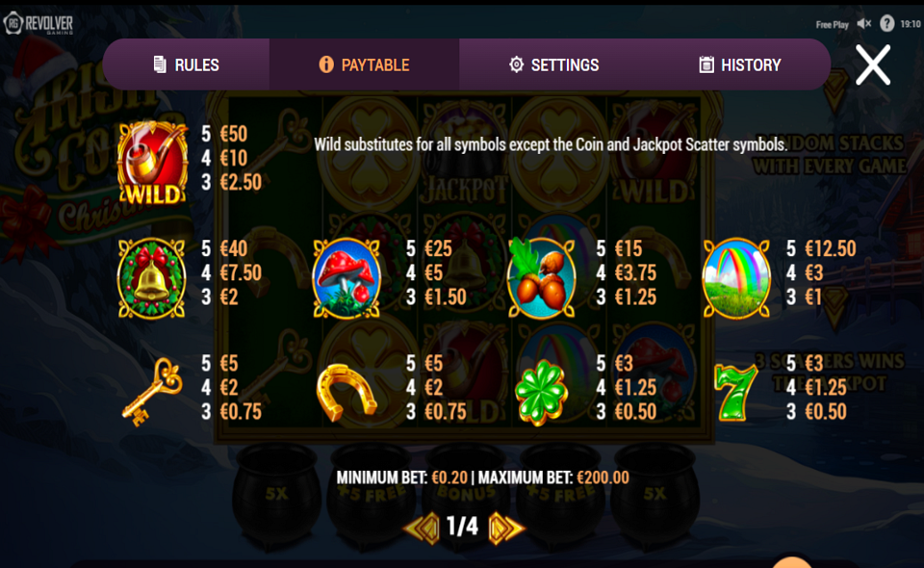Click the green lucky seven symbol
This screenshot has width=924, height=568.
tap(735, 393)
